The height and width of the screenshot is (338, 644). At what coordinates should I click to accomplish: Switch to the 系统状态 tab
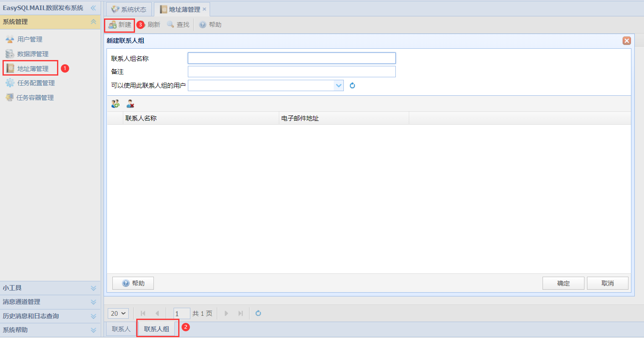[x=129, y=9]
